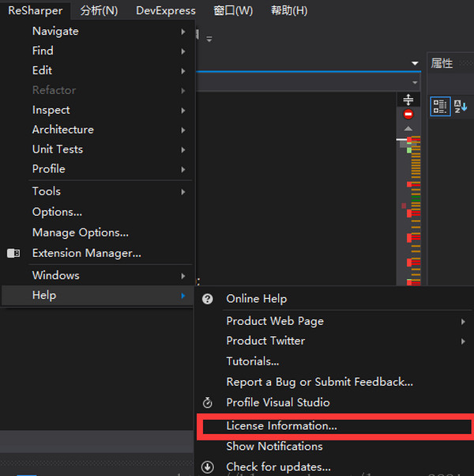The height and width of the screenshot is (476, 474).
Task: Expand the Inspect submenu
Action: [x=183, y=111]
